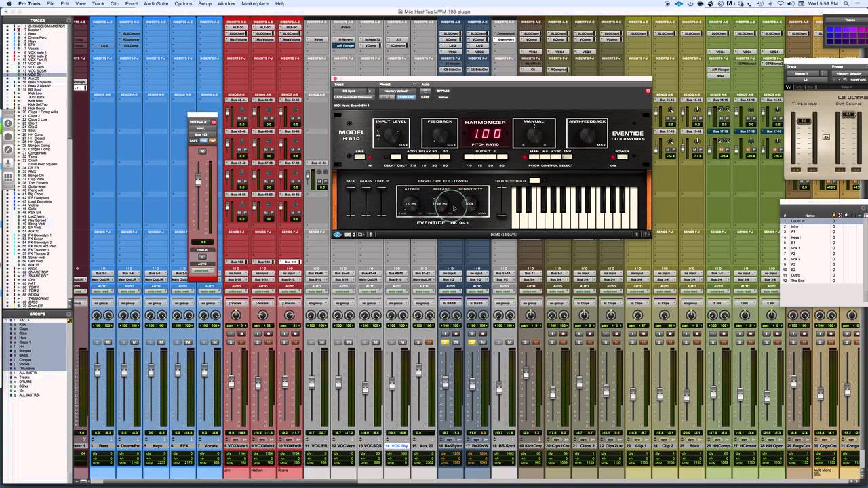Click the Native button in H910 header
This screenshot has height=488, width=868.
(x=443, y=97)
